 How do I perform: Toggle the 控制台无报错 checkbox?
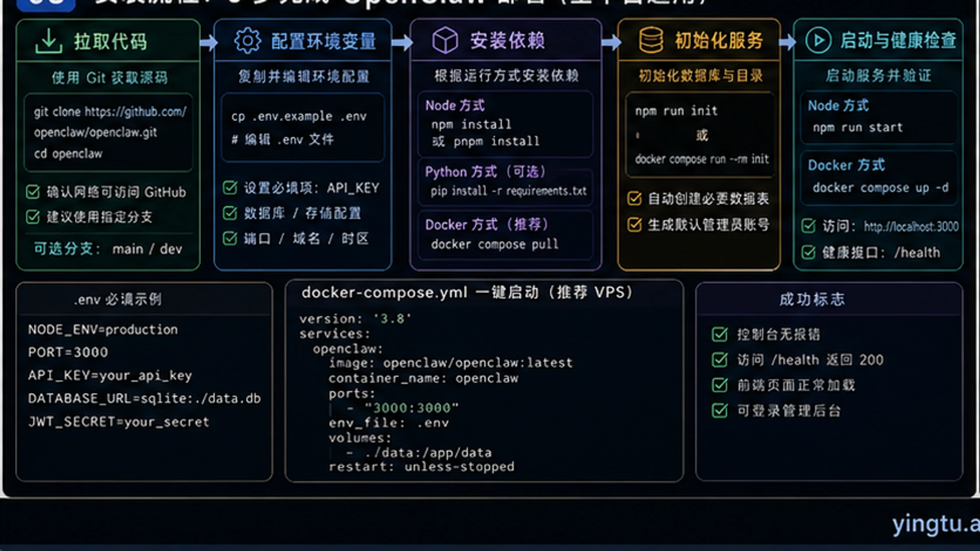tap(719, 334)
